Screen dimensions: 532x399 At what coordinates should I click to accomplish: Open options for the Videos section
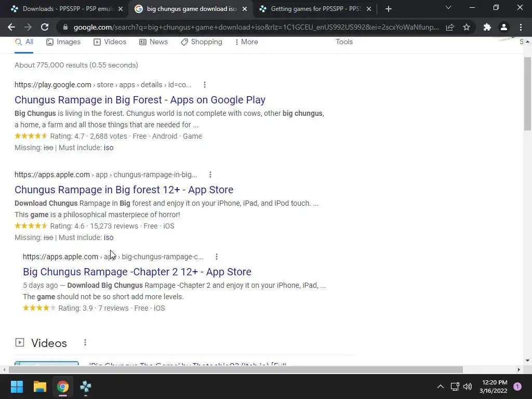[85, 343]
